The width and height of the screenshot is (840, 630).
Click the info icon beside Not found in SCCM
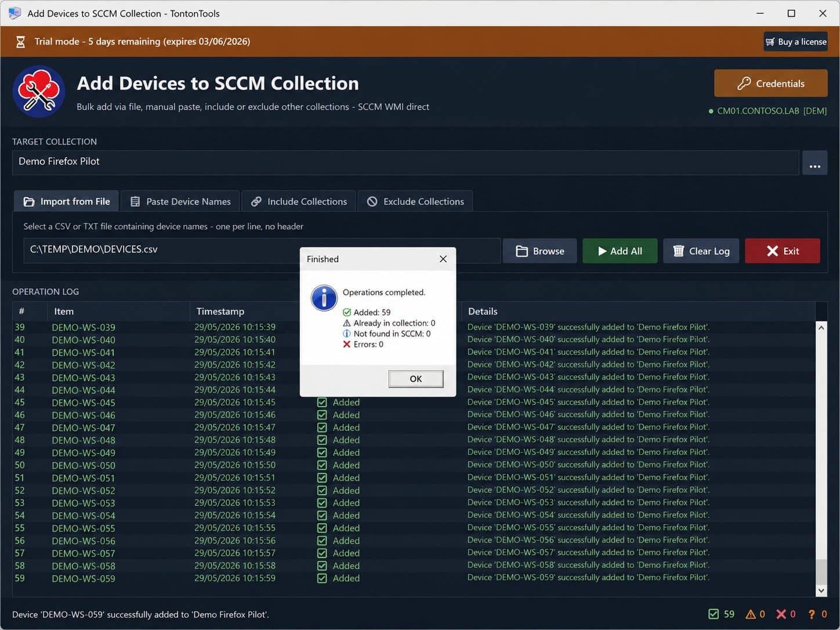point(347,334)
